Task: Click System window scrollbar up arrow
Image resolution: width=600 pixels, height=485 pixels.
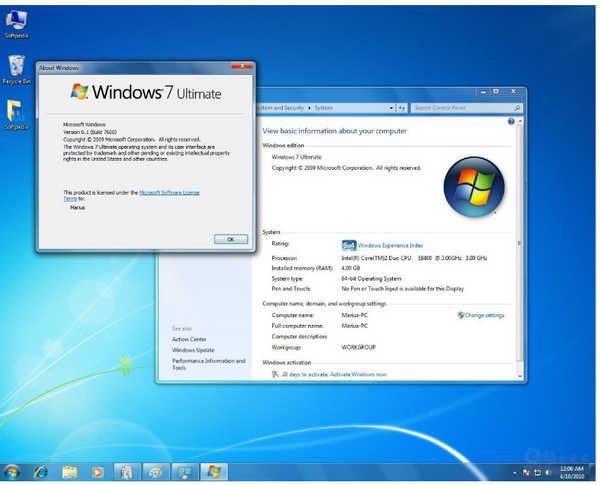Action: (520, 121)
